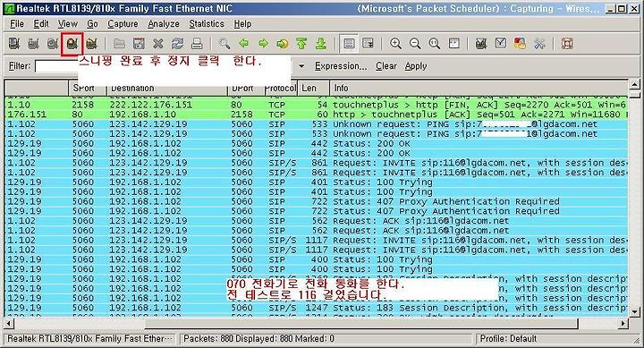Go forward in packet history arrow
Screen dimensions: 644x348
click(263, 44)
